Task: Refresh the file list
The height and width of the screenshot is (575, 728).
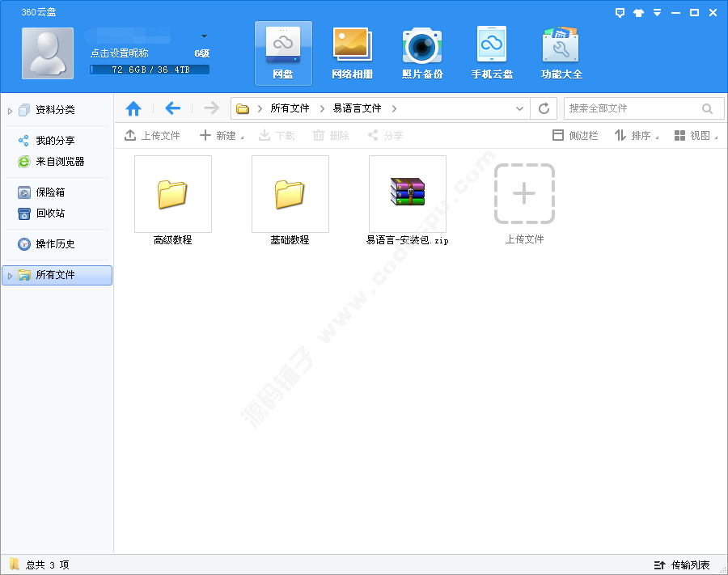Action: click(544, 108)
